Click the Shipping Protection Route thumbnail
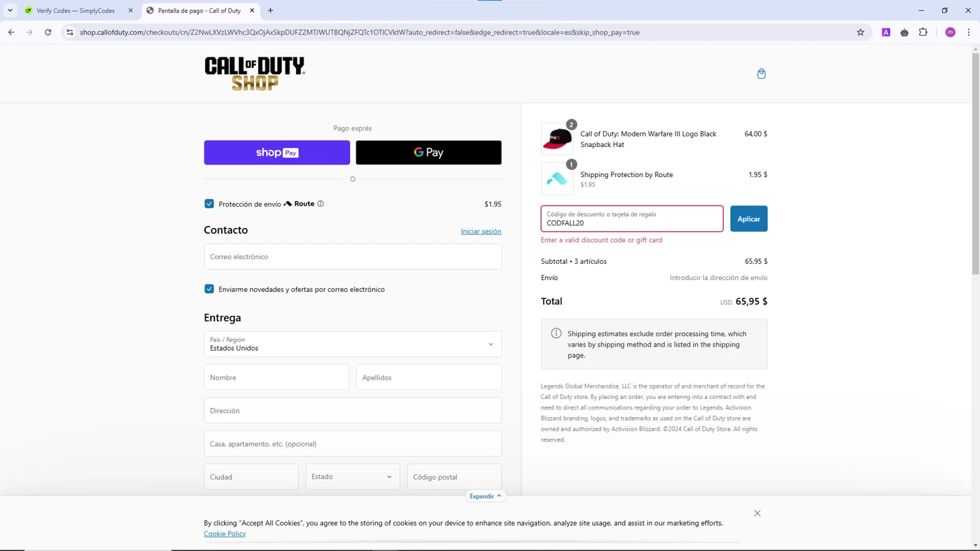Screen dimensions: 980x551 point(557,178)
